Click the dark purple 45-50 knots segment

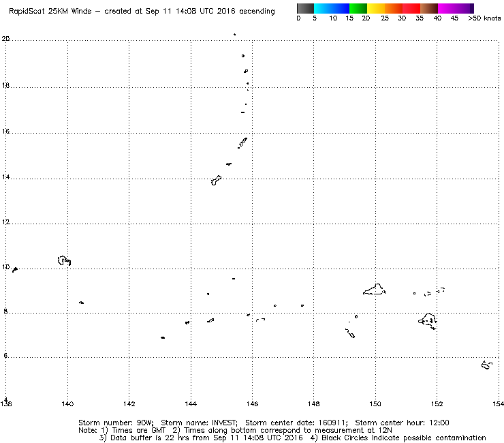tap(464, 8)
